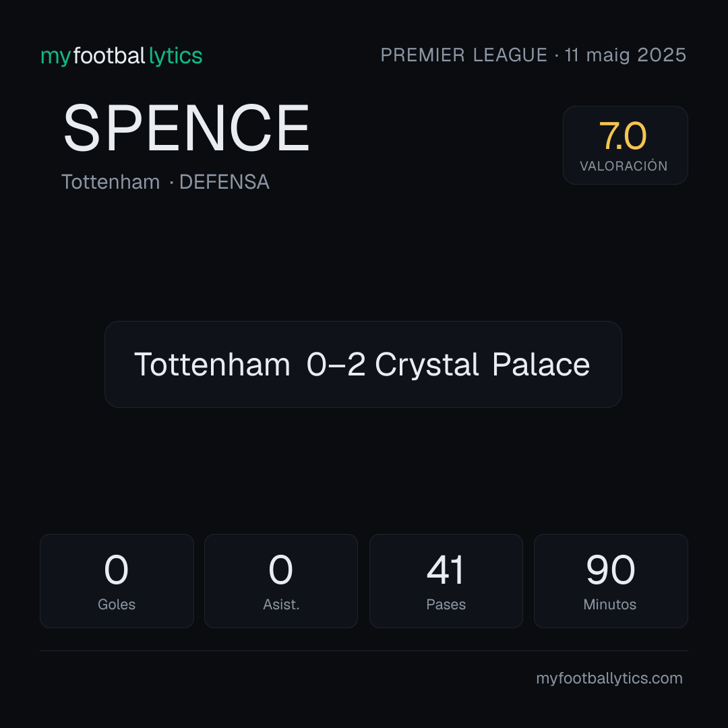
Task: Select the DEFENSA position label
Action: click(x=224, y=181)
